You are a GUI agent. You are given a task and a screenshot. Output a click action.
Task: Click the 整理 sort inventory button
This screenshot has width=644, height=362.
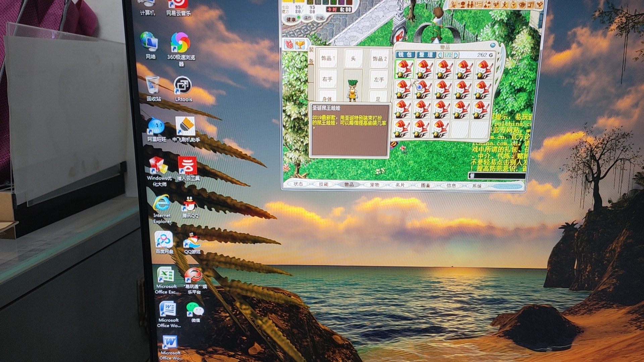click(x=426, y=55)
